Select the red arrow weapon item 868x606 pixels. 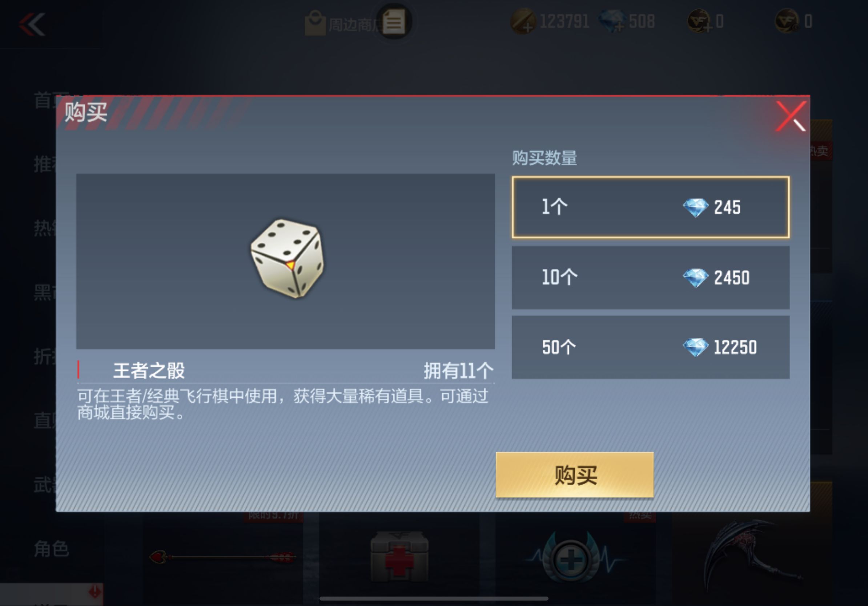(x=223, y=557)
